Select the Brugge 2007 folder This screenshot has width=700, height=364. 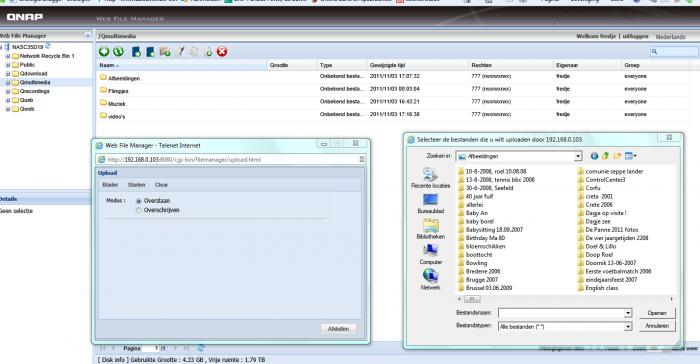coord(478,280)
